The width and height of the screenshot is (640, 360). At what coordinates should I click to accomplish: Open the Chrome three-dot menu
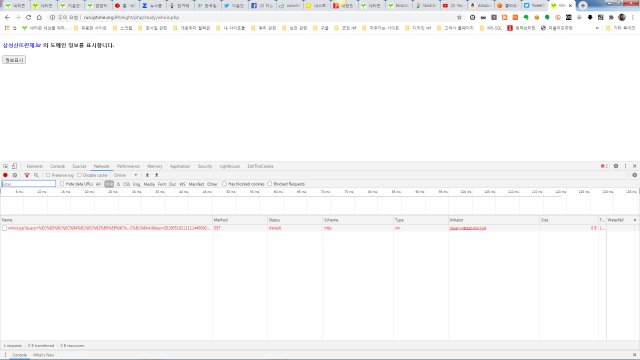point(633,18)
